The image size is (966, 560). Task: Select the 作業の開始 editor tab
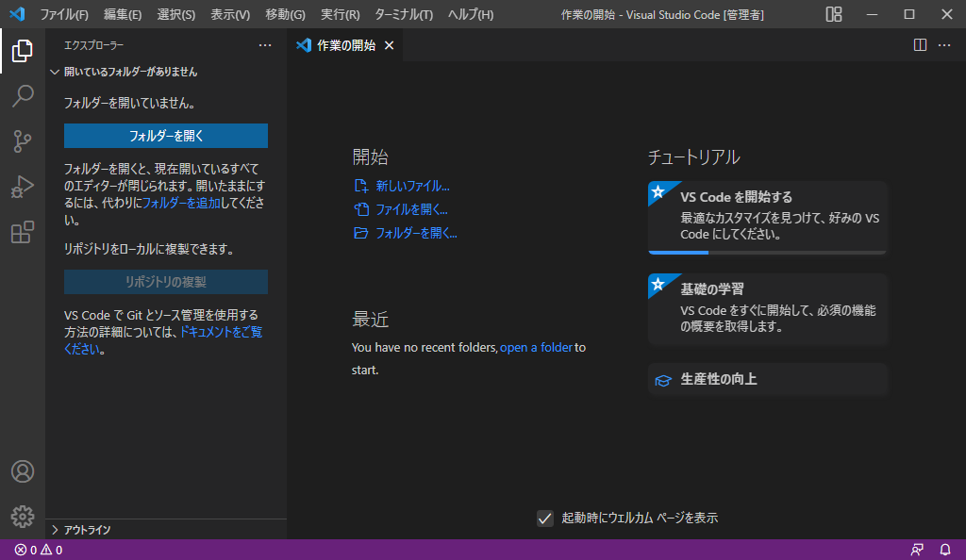(345, 45)
